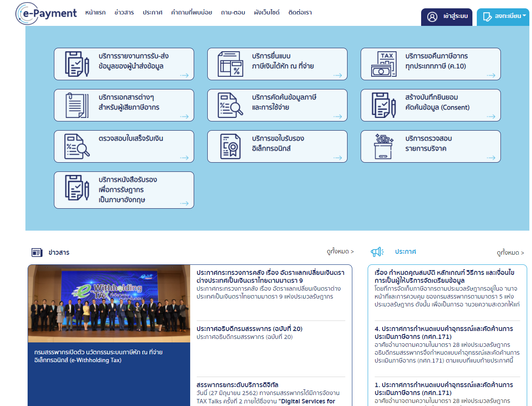The image size is (532, 406).
Task: Open บริการรายงานการรับ-ส่ง ข้อมูลของผู้นำส่งข้อมูล card
Action: [124, 64]
